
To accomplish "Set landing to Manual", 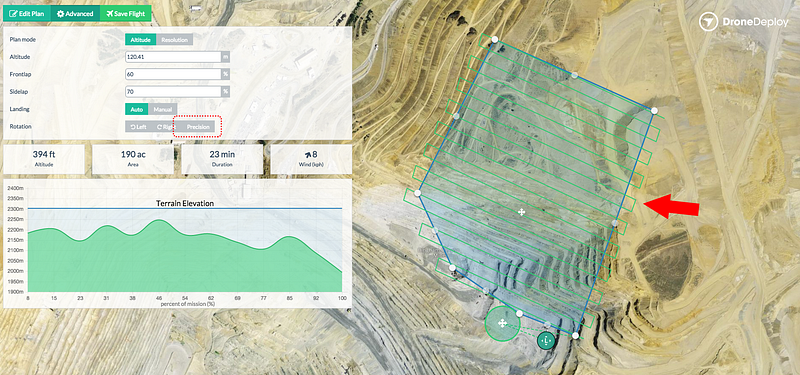I will pos(163,109).
